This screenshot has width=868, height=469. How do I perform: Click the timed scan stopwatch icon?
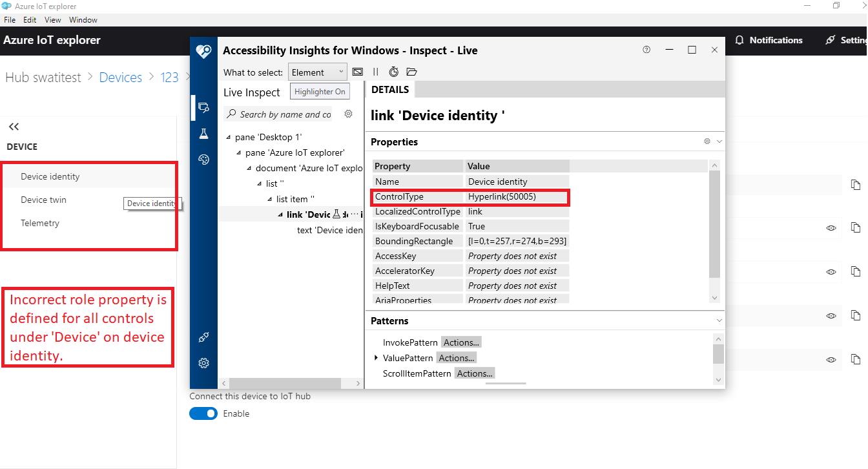[394, 72]
